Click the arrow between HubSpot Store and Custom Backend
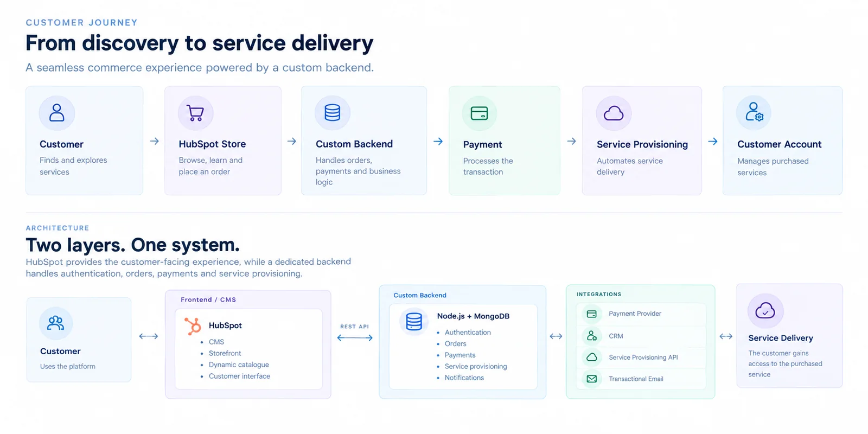868x434 pixels. coord(291,141)
